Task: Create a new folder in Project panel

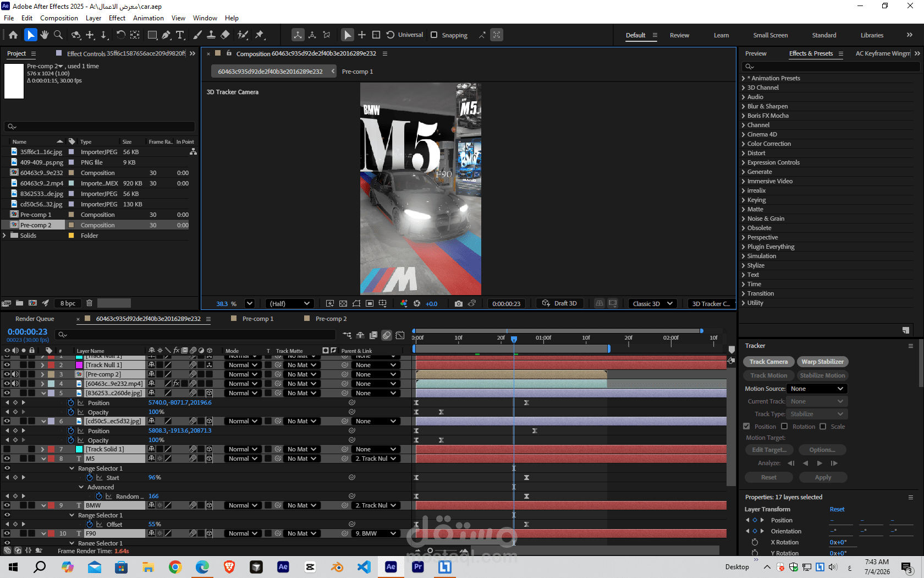Action: point(19,303)
